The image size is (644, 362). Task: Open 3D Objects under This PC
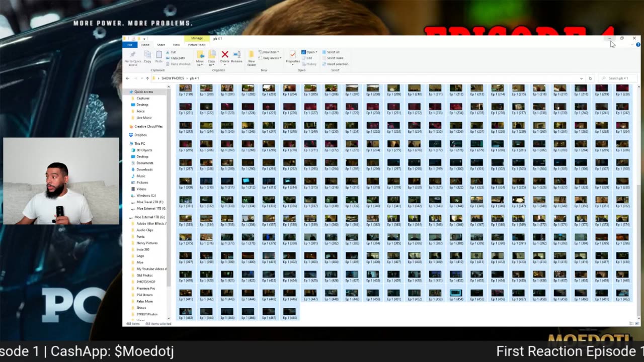(142, 150)
